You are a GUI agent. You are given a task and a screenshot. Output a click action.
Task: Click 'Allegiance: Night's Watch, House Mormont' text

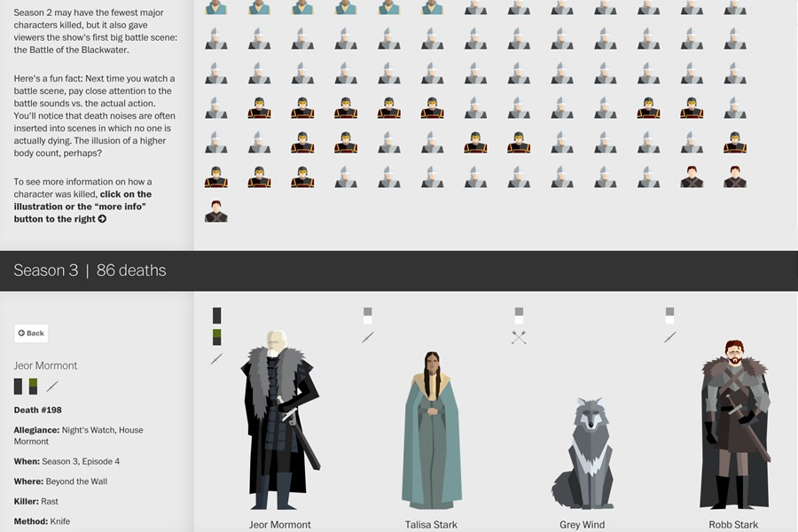[x=78, y=435]
